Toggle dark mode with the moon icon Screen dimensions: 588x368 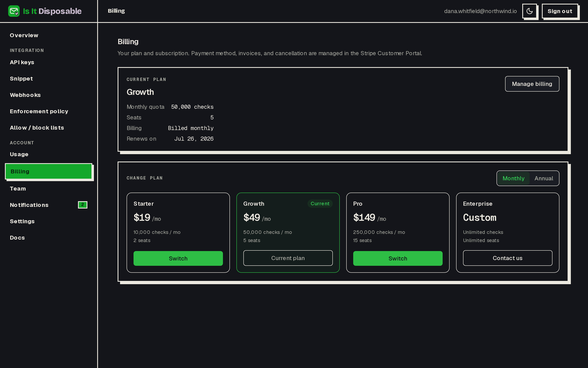tap(529, 11)
